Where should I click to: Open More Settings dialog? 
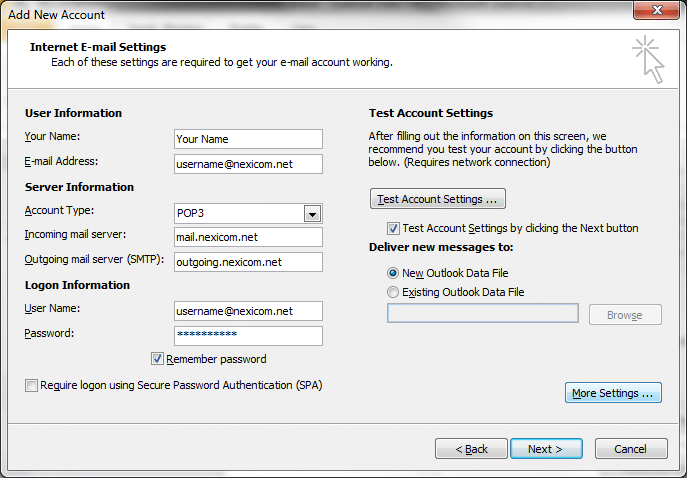click(613, 393)
